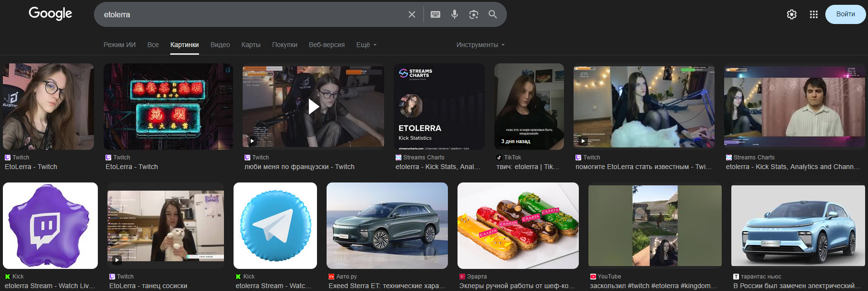The image size is (868, 291).
Task: Open the Google logo homepage
Action: point(50,13)
